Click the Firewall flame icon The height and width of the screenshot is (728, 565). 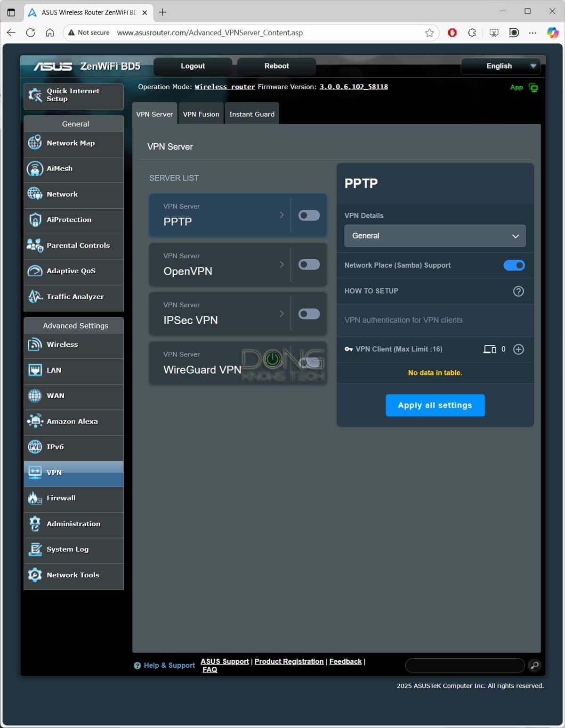(35, 498)
